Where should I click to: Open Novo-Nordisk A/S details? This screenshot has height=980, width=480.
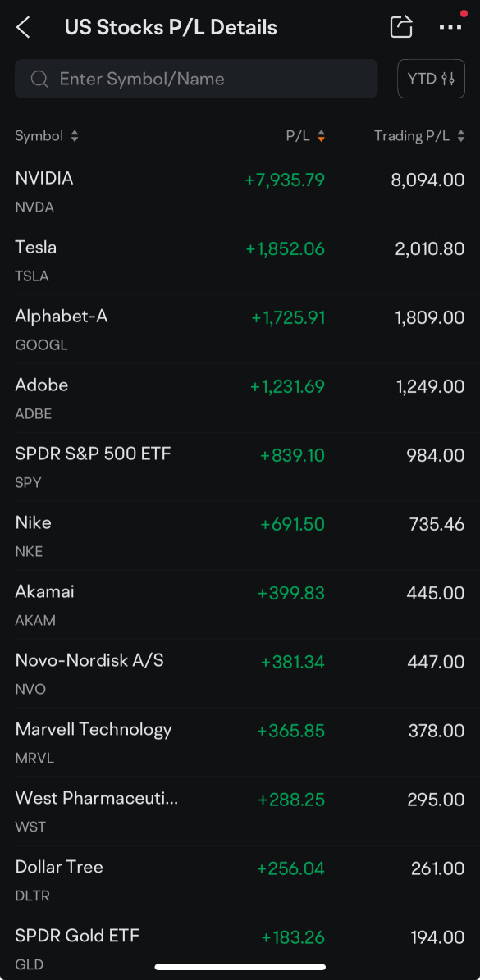pyautogui.click(x=240, y=673)
